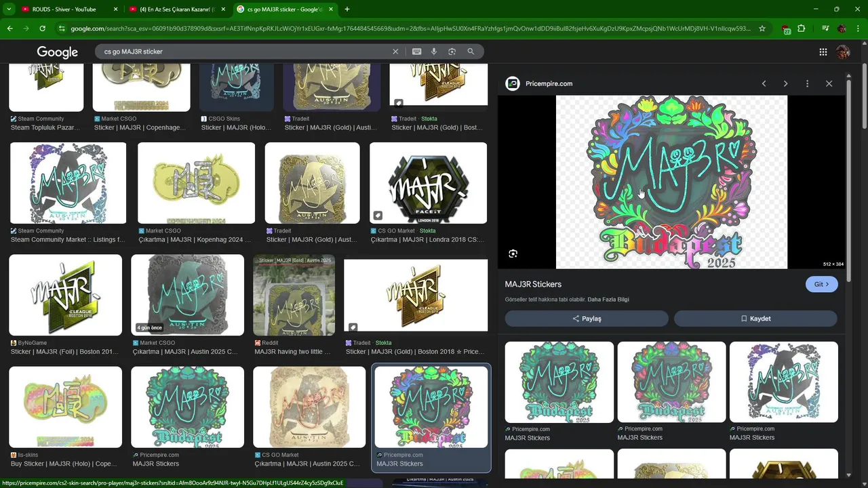Click the Google logo
Viewport: 868px width, 488px height.
tap(57, 52)
